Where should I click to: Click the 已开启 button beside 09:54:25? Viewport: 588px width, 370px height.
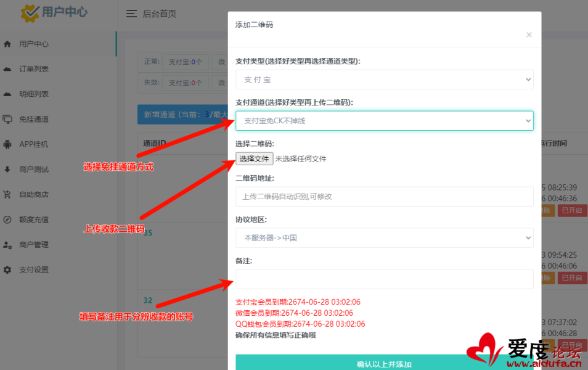[x=572, y=277]
